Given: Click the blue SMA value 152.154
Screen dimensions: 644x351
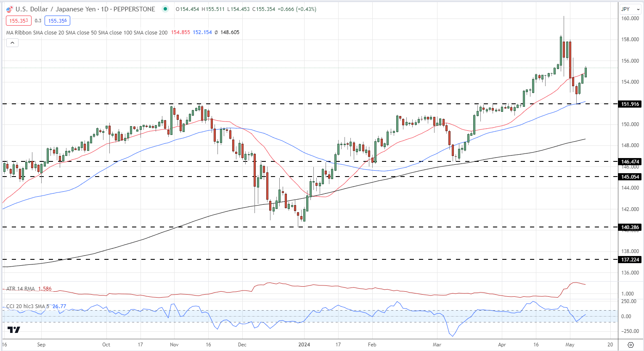Looking at the screenshot, I should 202,32.
